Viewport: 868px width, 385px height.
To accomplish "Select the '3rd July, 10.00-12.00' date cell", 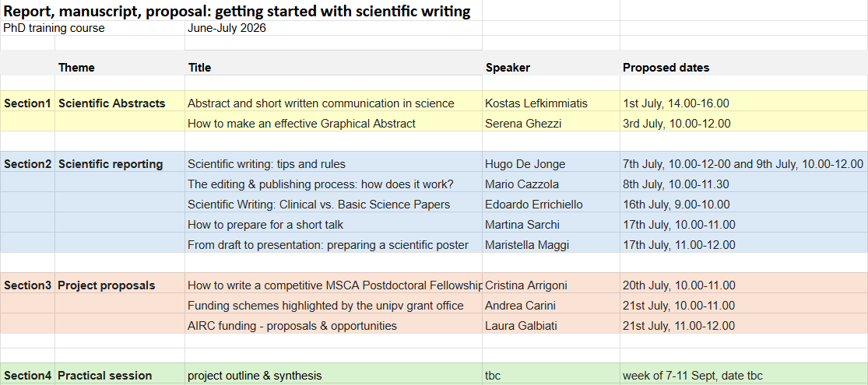I will pos(676,123).
